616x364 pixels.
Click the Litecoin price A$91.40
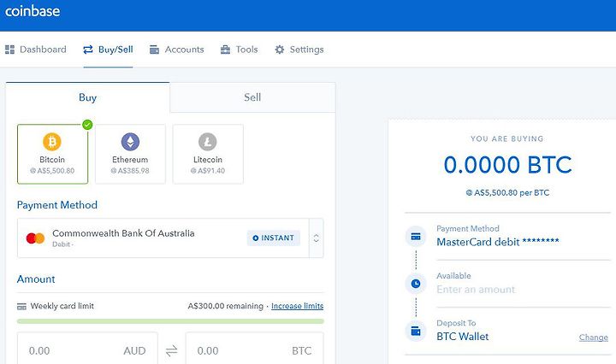click(x=208, y=171)
